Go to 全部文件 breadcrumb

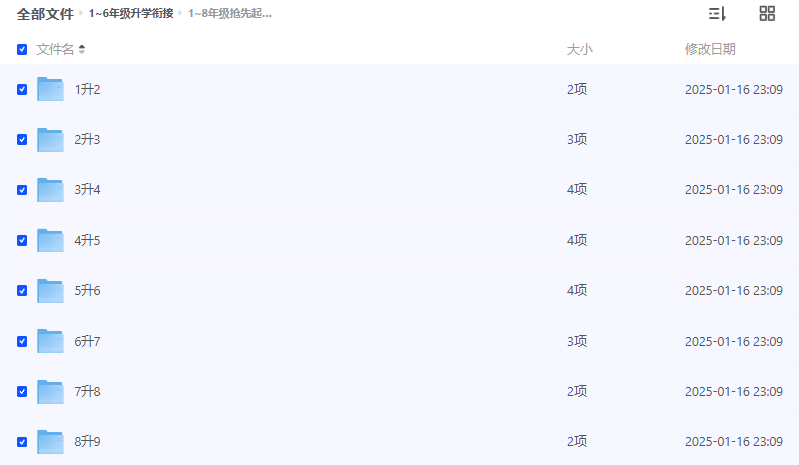tap(45, 14)
